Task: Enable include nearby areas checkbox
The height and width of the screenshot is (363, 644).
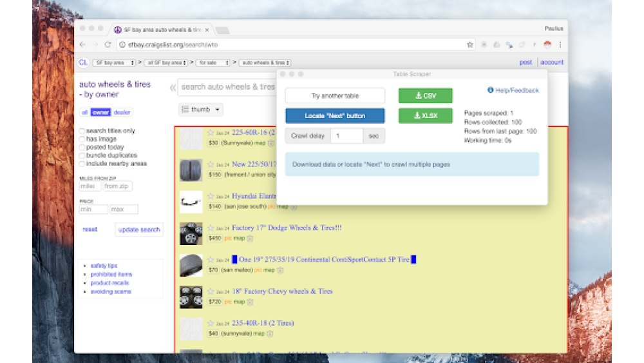Action: pos(82,164)
